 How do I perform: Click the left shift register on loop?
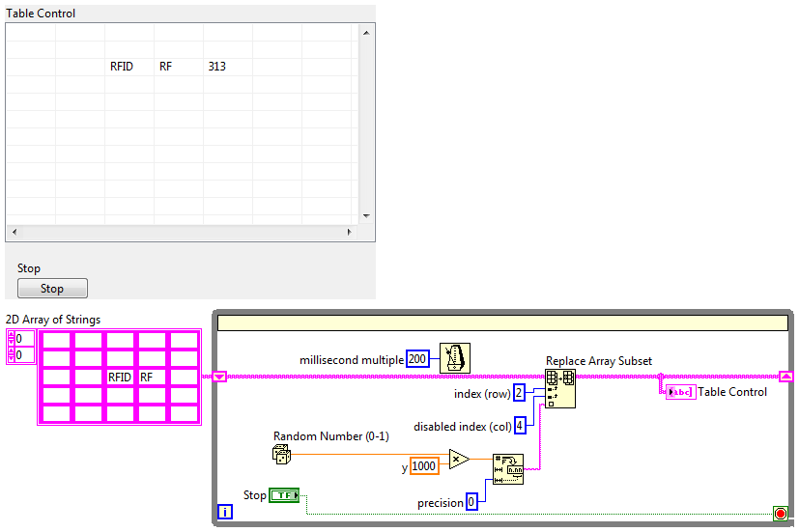click(219, 377)
